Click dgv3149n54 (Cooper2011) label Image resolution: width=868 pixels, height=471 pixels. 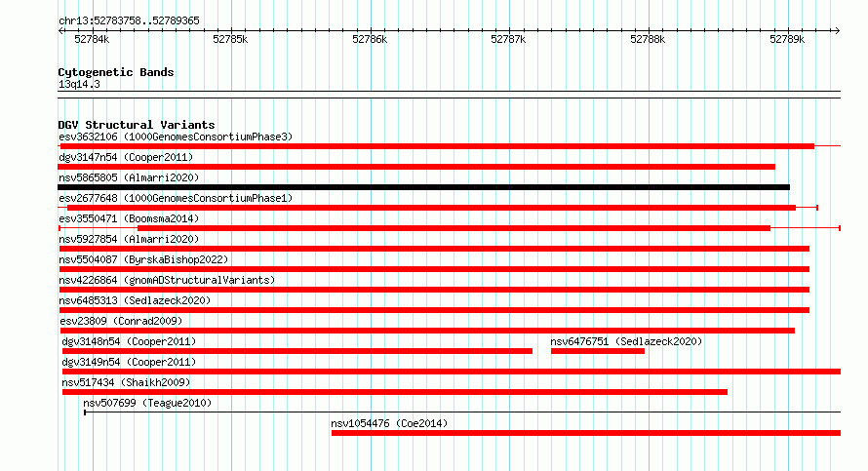tap(129, 362)
